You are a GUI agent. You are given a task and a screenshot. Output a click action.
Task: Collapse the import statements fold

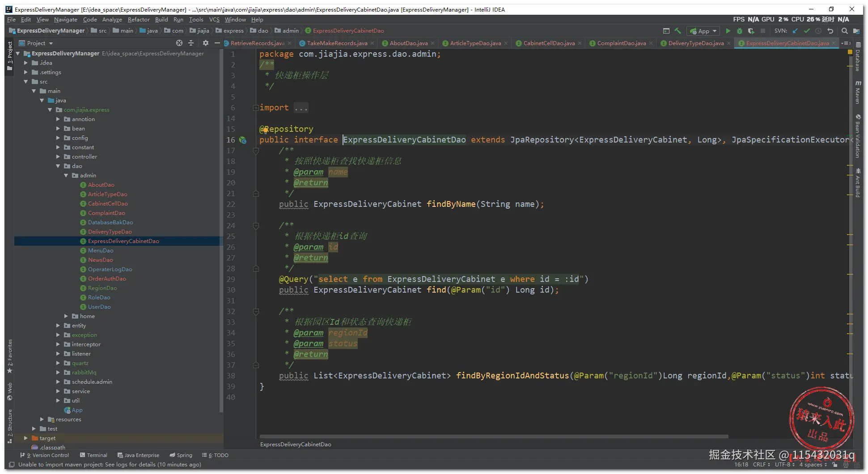tap(255, 108)
